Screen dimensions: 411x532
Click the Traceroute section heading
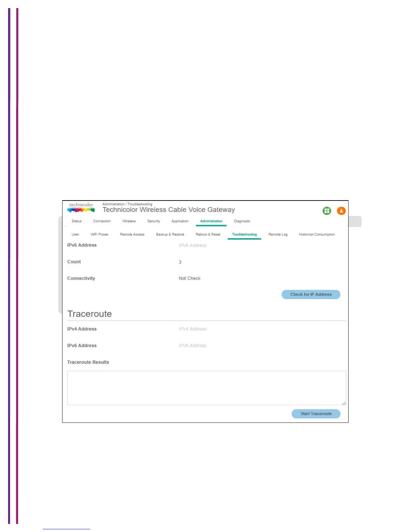(x=90, y=314)
